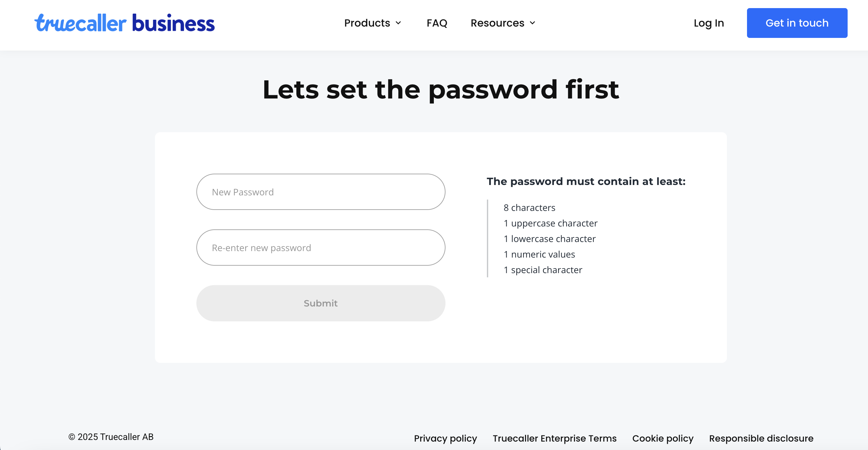View the Cookie policy link
The width and height of the screenshot is (868, 450).
(x=663, y=438)
